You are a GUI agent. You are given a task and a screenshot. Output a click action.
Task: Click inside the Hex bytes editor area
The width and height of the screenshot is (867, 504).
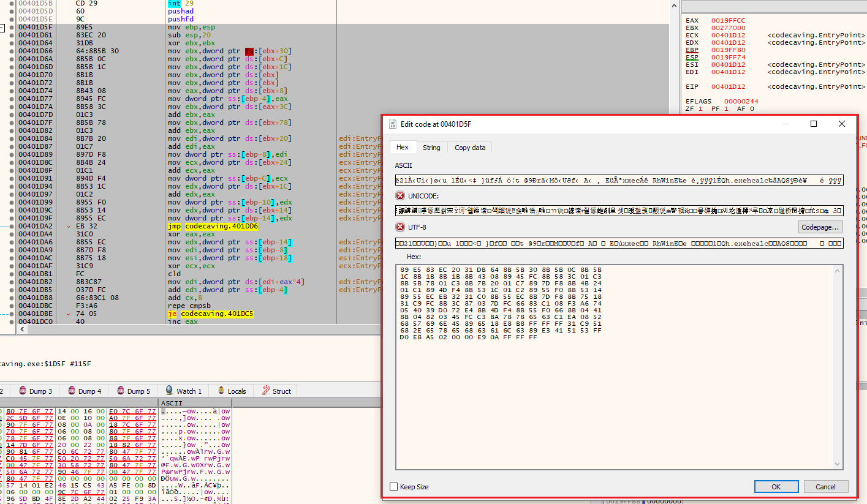tap(619, 366)
